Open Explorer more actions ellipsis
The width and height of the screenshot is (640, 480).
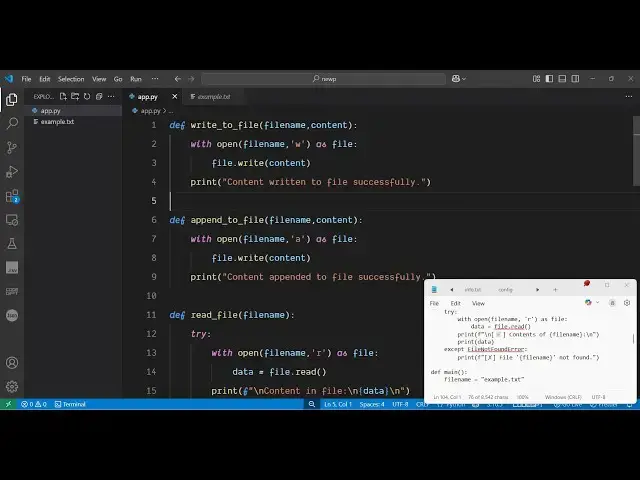click(x=111, y=96)
